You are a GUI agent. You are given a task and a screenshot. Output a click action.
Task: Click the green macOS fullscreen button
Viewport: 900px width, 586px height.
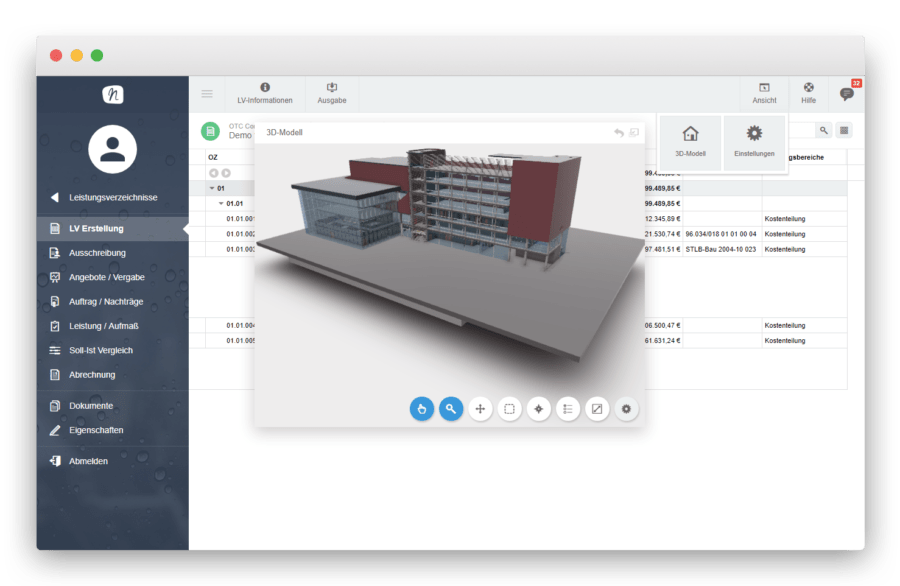97,55
